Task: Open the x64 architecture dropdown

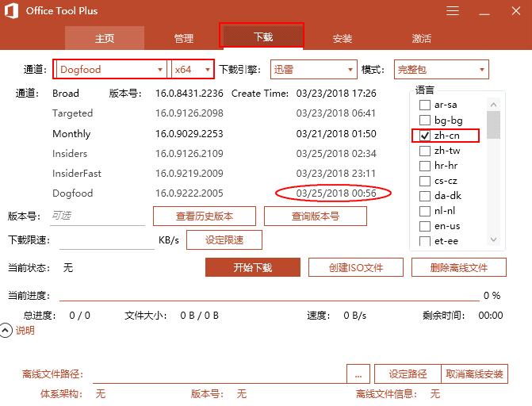Action: [x=192, y=70]
